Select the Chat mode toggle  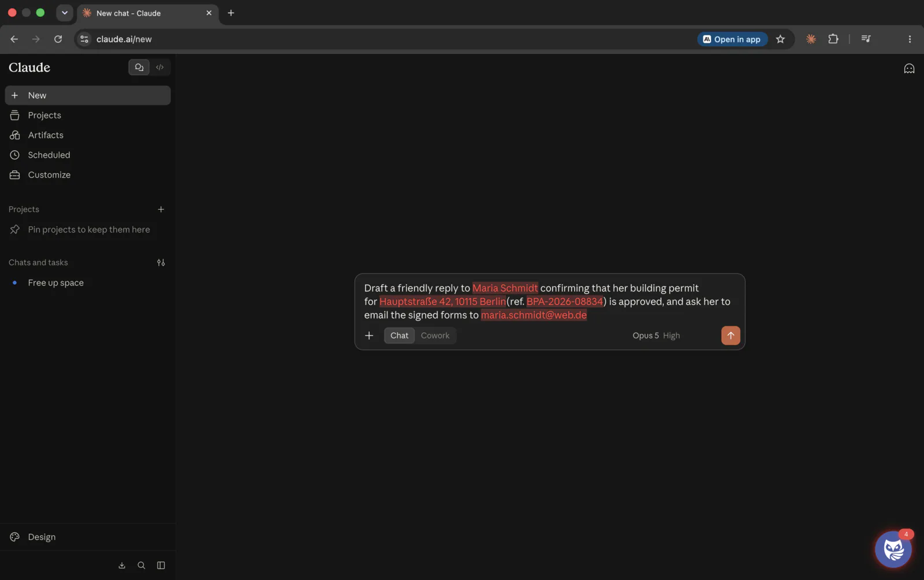click(x=399, y=336)
